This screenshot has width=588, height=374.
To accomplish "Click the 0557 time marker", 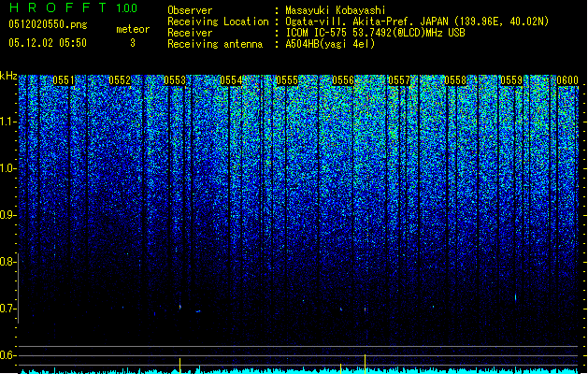I will pyautogui.click(x=399, y=80).
